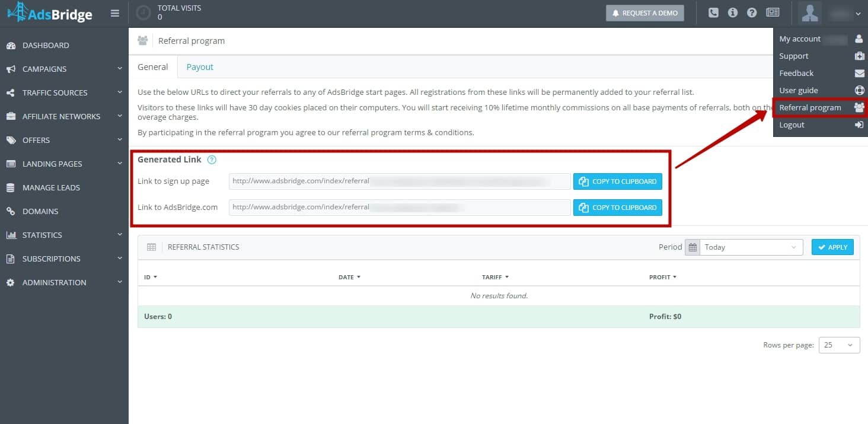868x424 pixels.
Task: Open Dashboard in the sidebar
Action: tap(64, 45)
